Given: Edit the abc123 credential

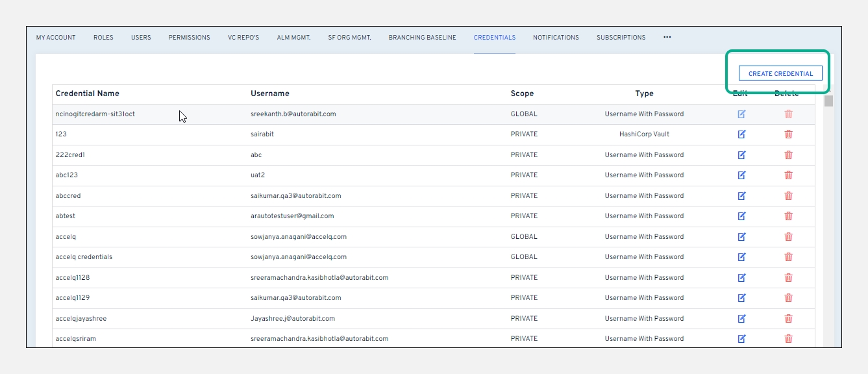Looking at the screenshot, I should coord(741,175).
